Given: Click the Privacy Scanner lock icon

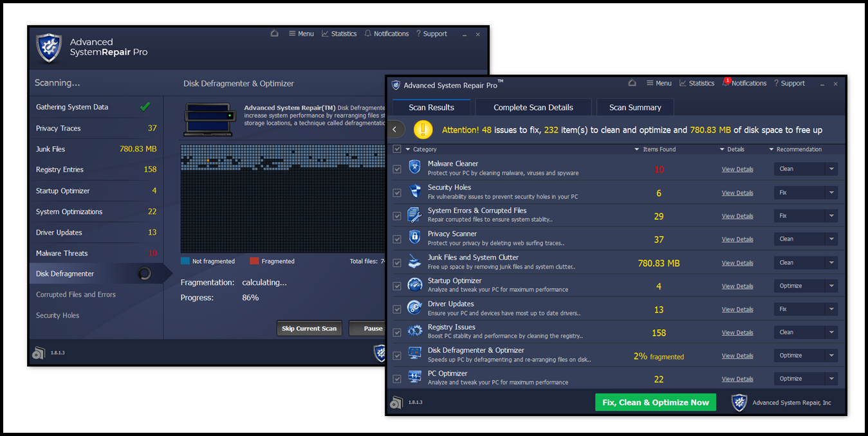Looking at the screenshot, I should click(414, 238).
